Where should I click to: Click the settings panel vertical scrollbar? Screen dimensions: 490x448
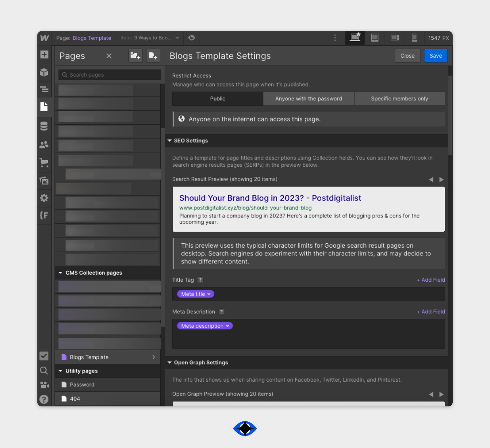[450, 115]
